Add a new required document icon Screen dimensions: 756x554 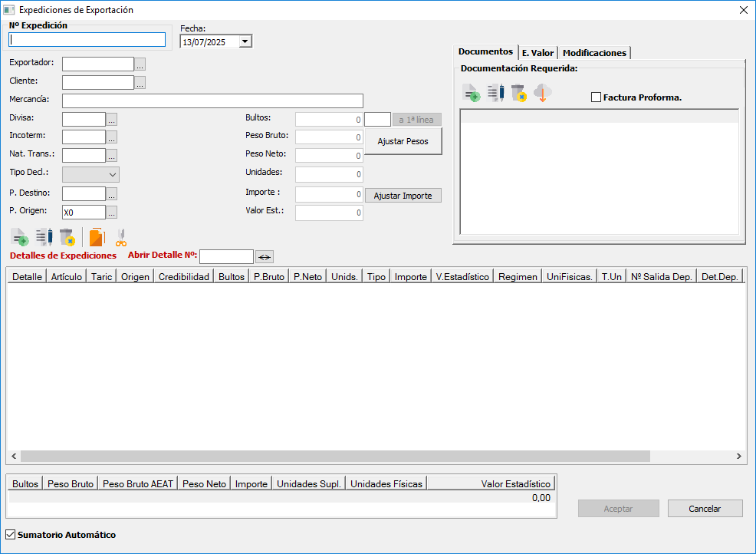(x=471, y=94)
